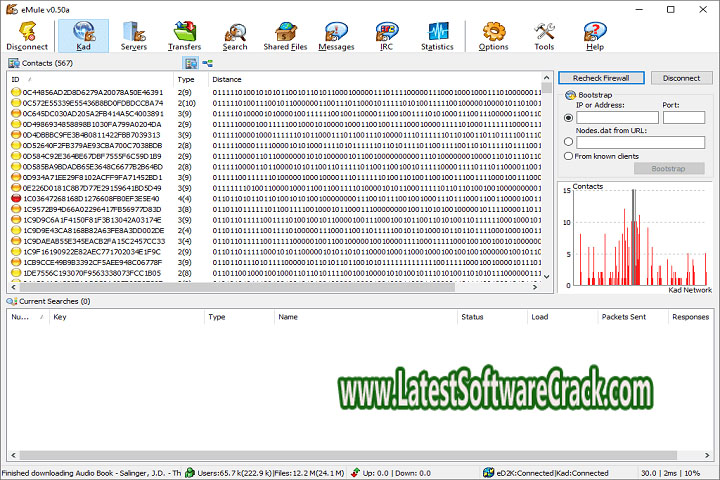Sort contacts by the ID column
720x480 pixels.
[90, 79]
